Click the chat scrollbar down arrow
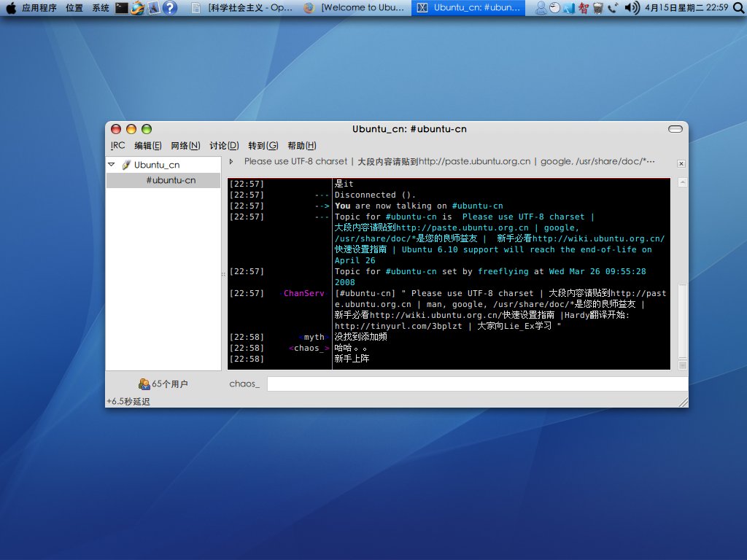 pos(682,365)
